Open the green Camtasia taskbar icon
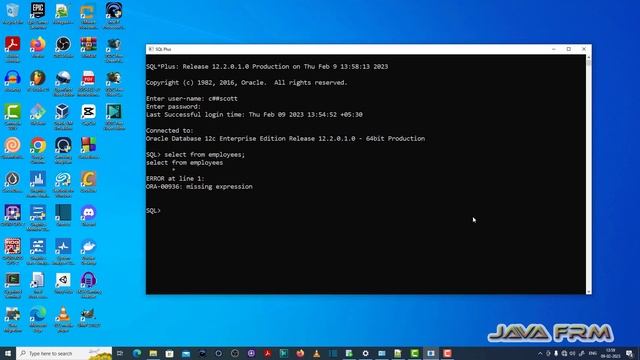The height and width of the screenshot is (360, 640). pyautogui.click(x=414, y=353)
